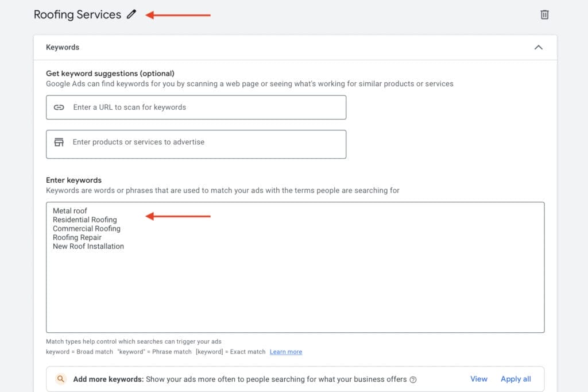Place cursor on 'New Roof Installation' keyword line
The image size is (588, 392).
click(88, 247)
